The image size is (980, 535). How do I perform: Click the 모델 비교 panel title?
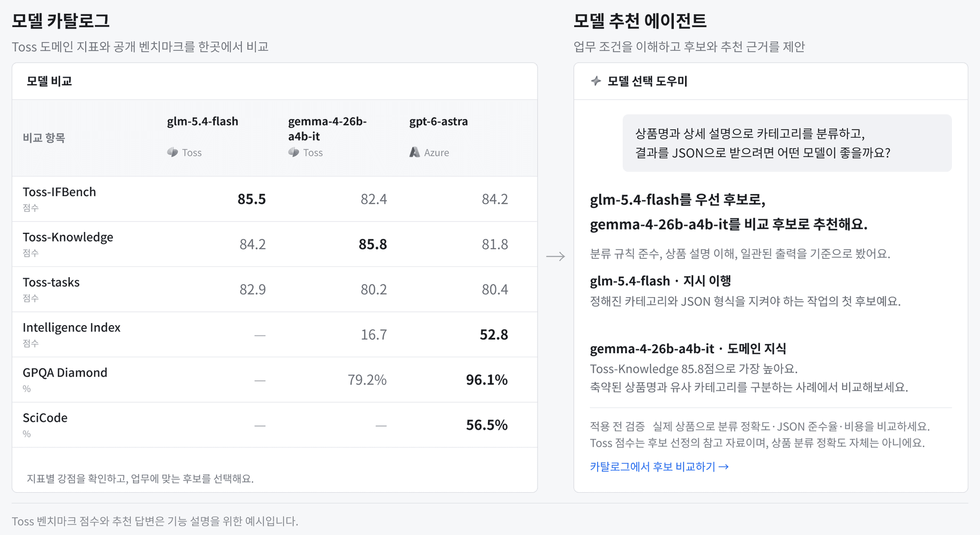click(49, 81)
